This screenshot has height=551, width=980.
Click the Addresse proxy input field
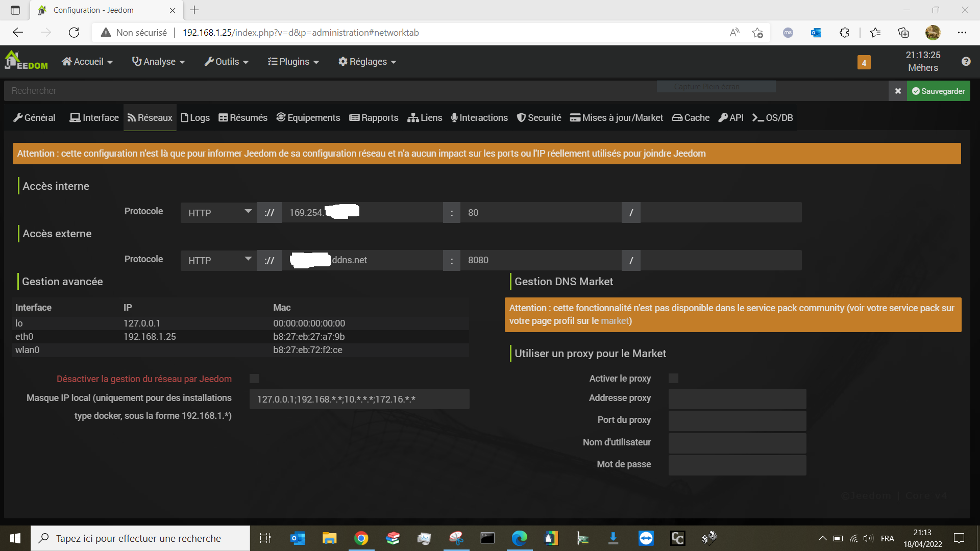pos(737,398)
